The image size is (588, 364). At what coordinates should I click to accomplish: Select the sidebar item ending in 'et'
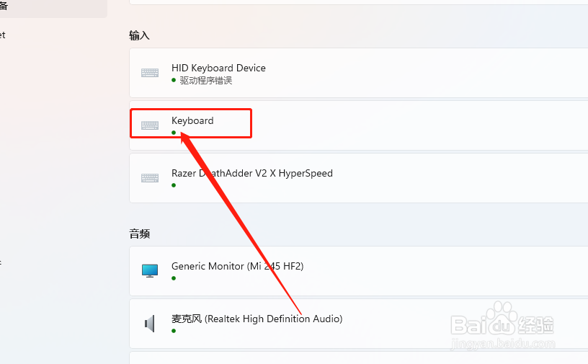3,35
